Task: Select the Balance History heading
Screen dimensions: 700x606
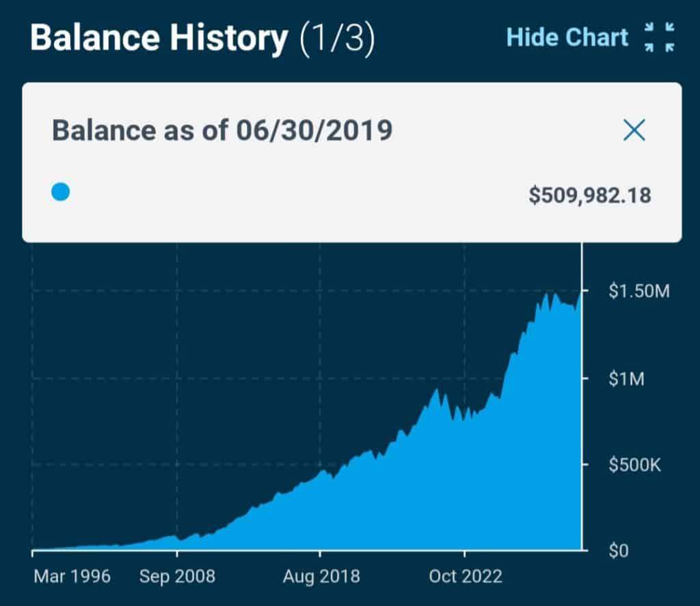Action: click(x=159, y=39)
